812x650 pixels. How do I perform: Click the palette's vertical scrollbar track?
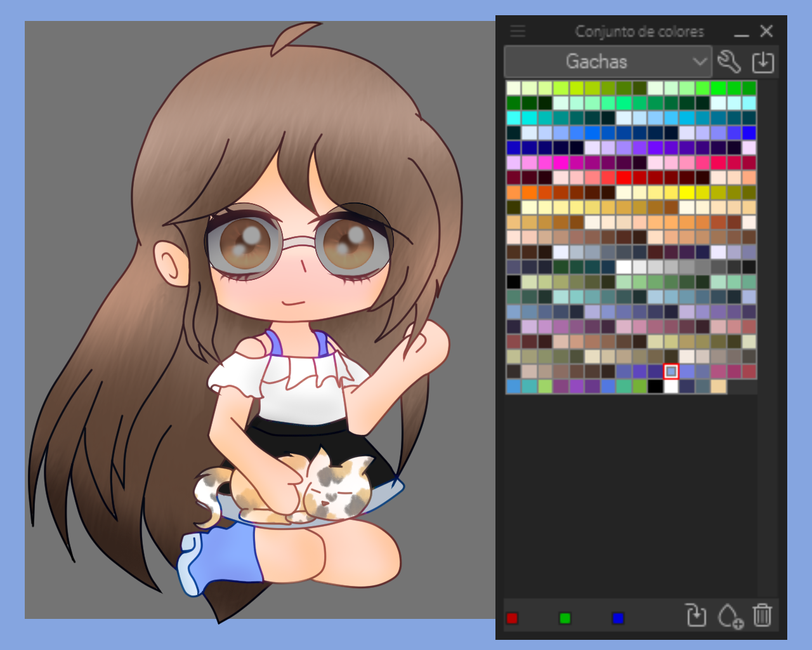767,317
